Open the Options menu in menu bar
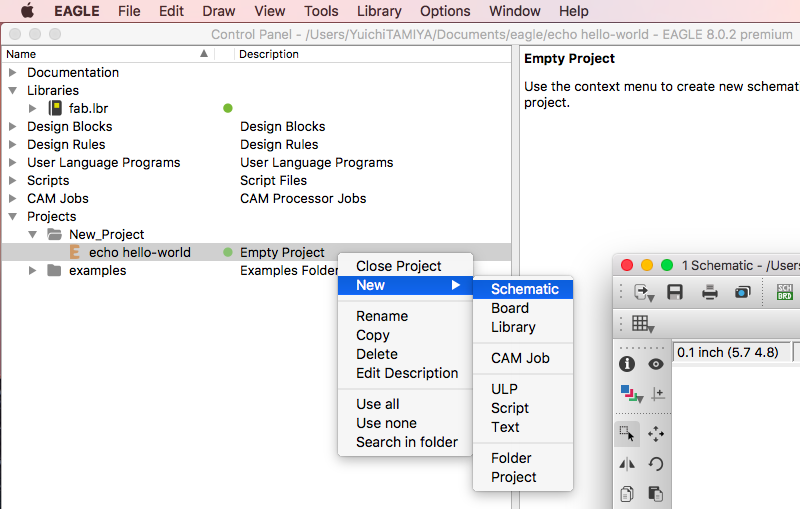800x509 pixels. pos(445,11)
